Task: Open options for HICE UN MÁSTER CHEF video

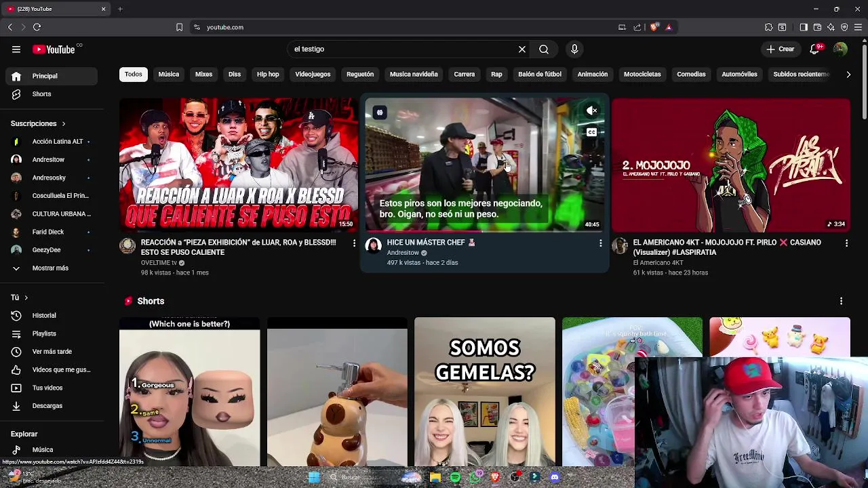Action: tap(600, 243)
